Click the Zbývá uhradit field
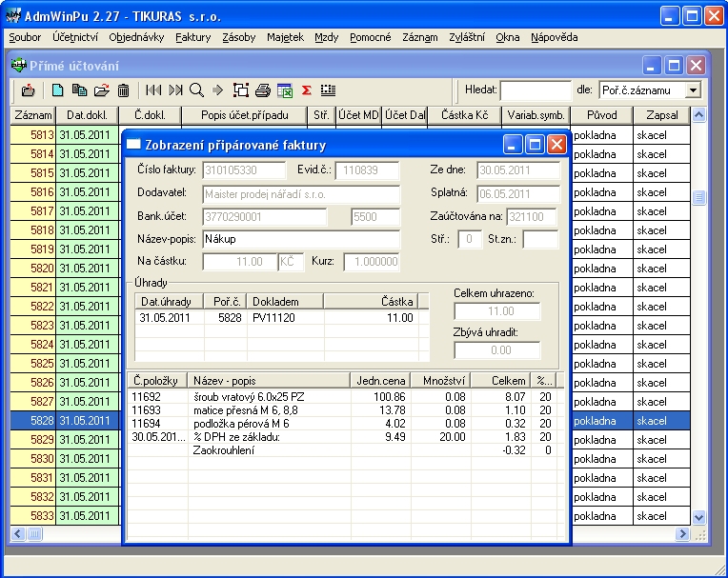Viewport: 728px width, 578px height. pyautogui.click(x=497, y=350)
